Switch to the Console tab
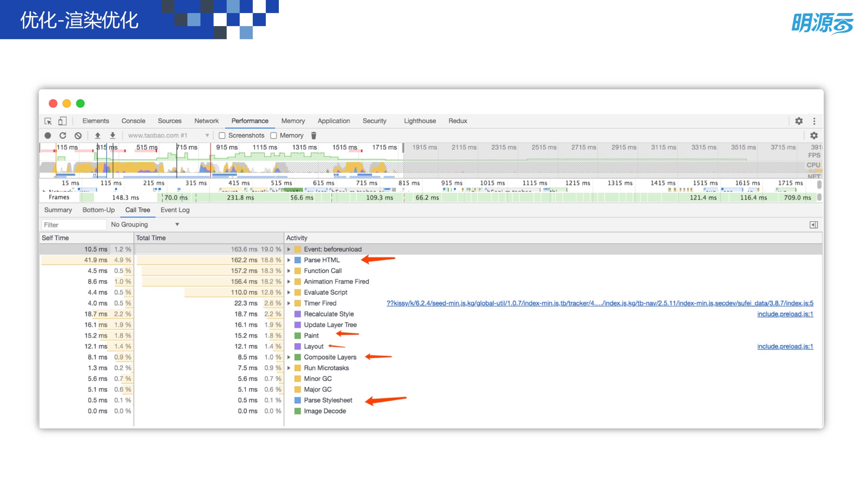Viewport: 868px width, 489px height. coord(133,121)
